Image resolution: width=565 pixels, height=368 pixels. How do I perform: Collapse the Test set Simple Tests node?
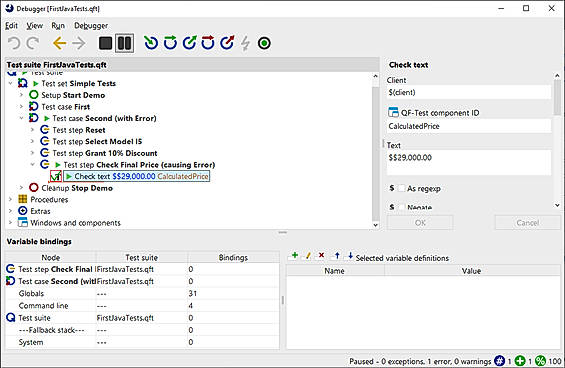pos(10,83)
